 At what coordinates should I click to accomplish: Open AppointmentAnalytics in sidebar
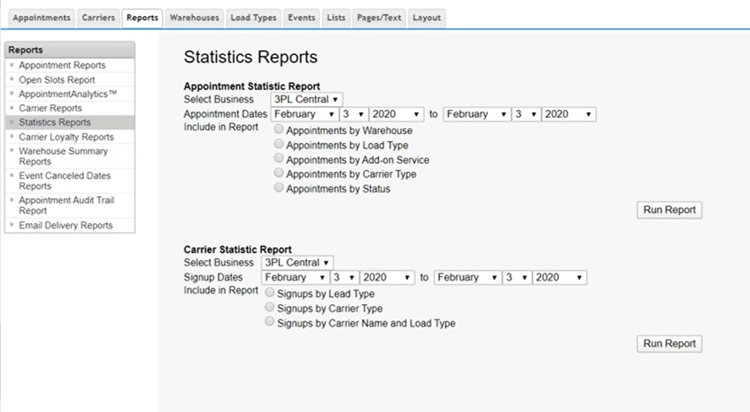pyautogui.click(x=67, y=94)
